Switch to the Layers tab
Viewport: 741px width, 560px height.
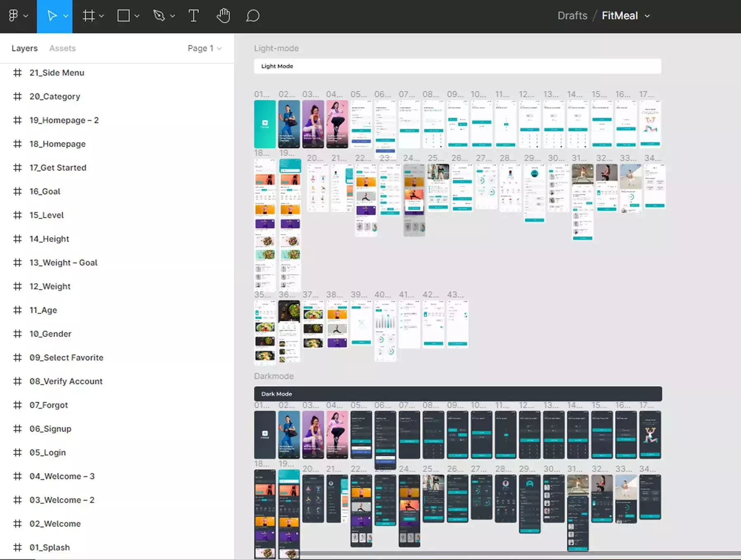(x=24, y=48)
